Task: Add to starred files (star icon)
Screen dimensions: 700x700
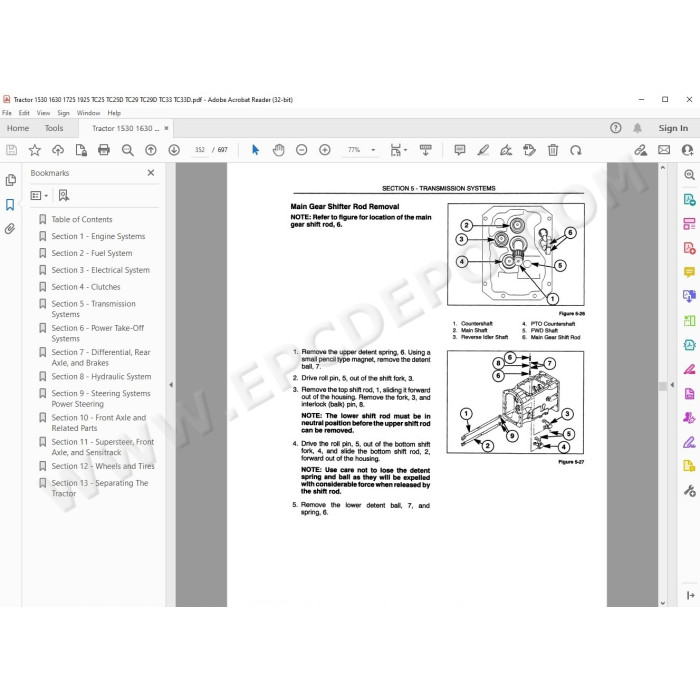Action: click(34, 150)
